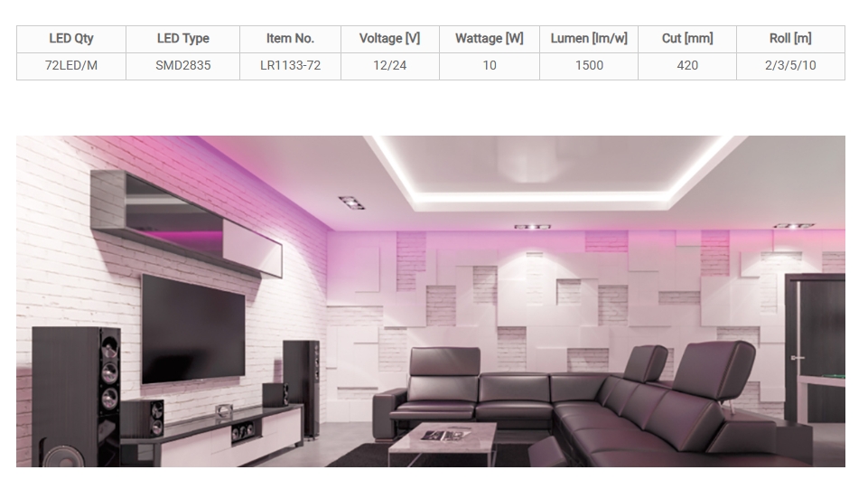Click the 'LED Type' column header
This screenshot has height=489, width=868.
tap(182, 39)
